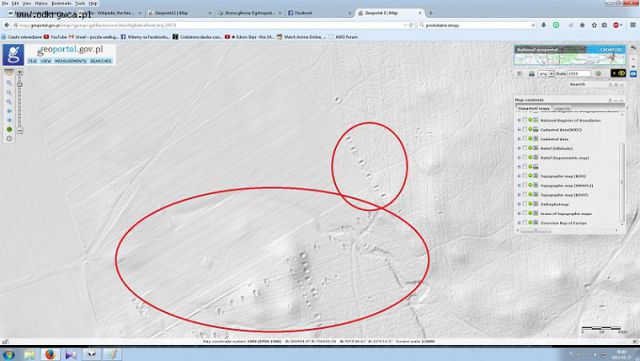Enable the Orthophotomap layer checkbox
The width and height of the screenshot is (640, 361).
point(524,204)
